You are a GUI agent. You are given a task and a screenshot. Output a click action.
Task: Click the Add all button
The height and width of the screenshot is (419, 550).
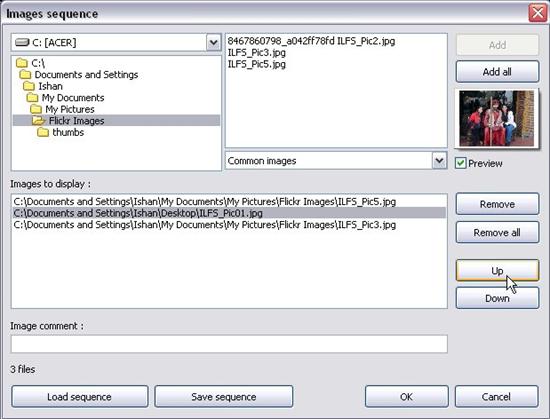(497, 72)
